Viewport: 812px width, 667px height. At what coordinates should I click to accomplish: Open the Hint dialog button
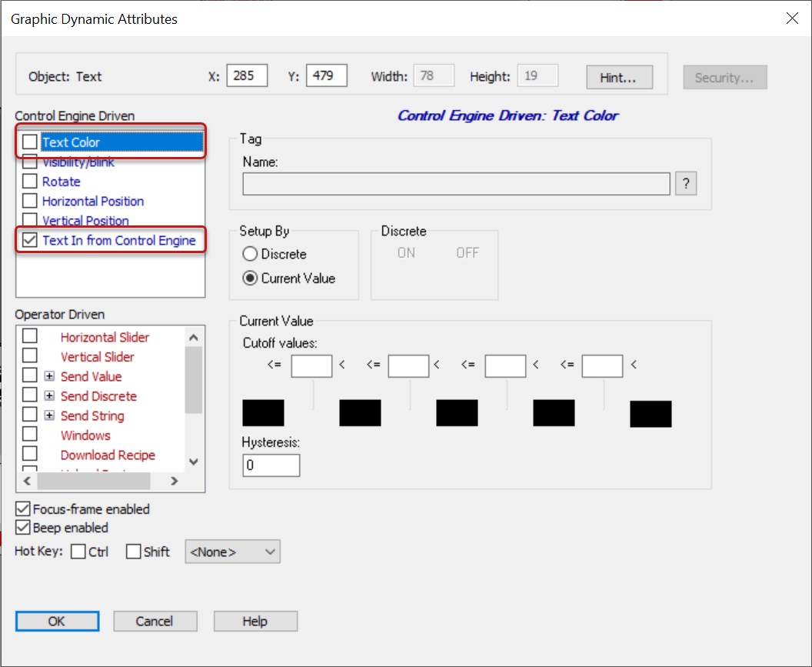point(619,77)
